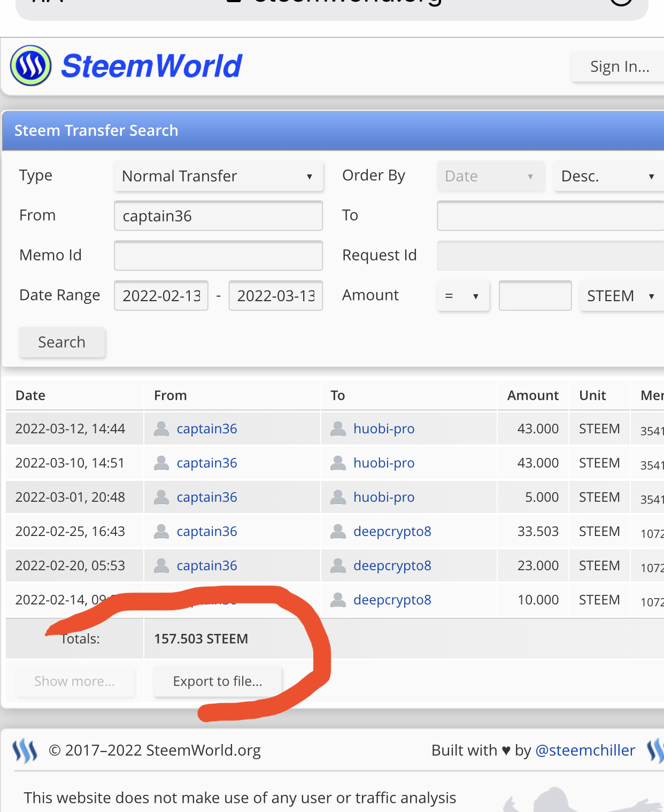Viewport: 664px width, 812px height.
Task: Click user icon beside deepcrypto8 on 2022-02-25 row
Action: 338,531
